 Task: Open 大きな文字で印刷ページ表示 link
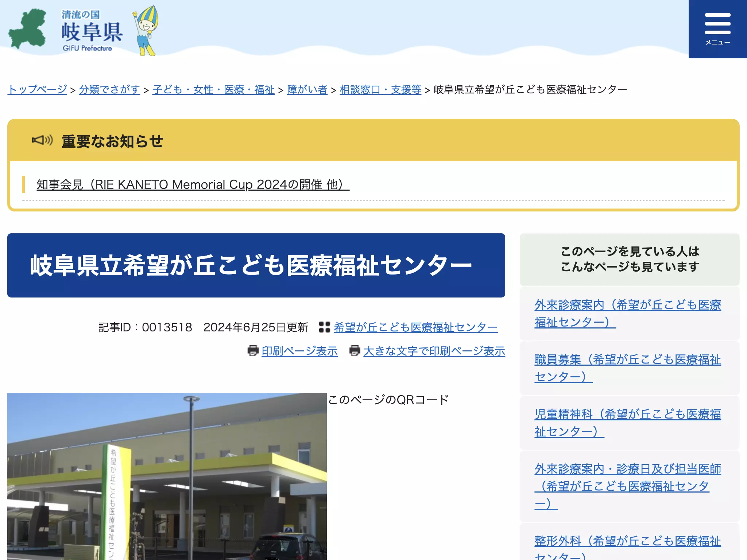[x=434, y=351]
